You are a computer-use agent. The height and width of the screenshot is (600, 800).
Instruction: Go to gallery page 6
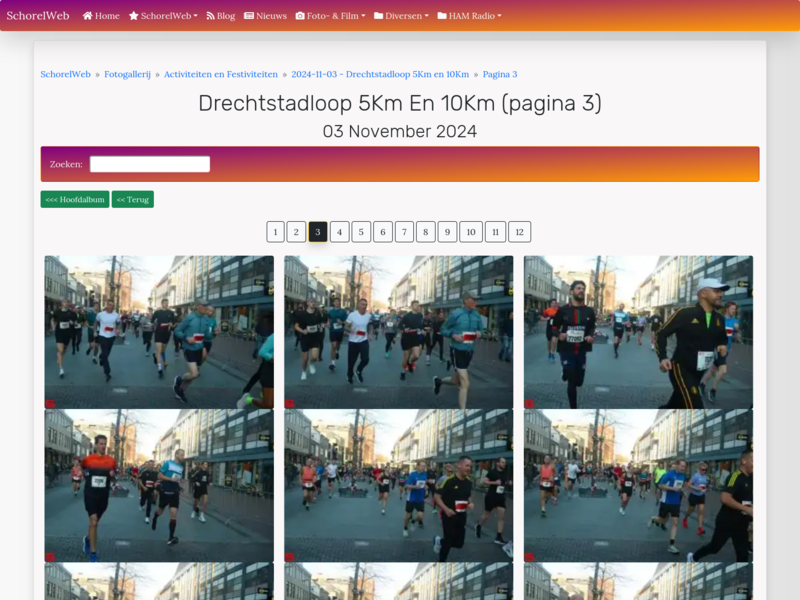pyautogui.click(x=383, y=232)
